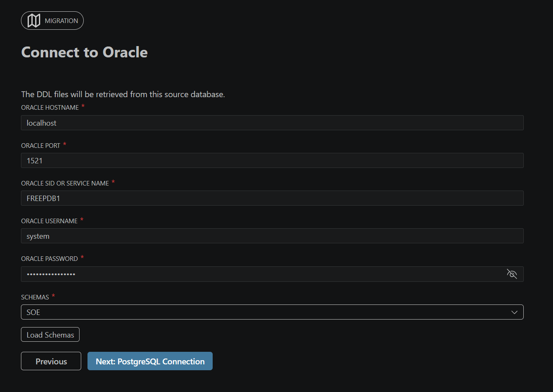The image size is (553, 392).
Task: Click the map icon in Migration badge
Action: (34, 21)
